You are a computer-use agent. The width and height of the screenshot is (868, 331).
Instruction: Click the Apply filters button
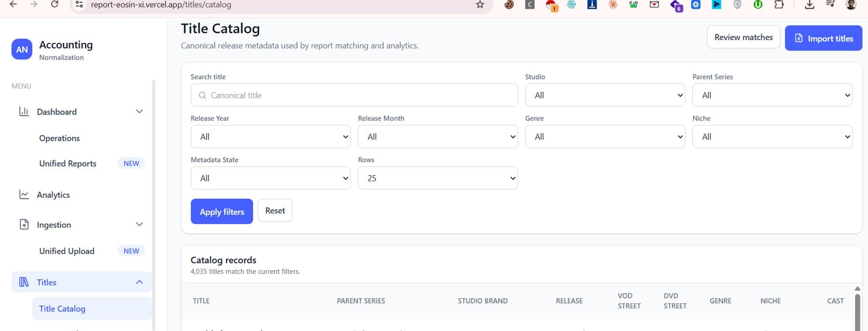tap(222, 211)
